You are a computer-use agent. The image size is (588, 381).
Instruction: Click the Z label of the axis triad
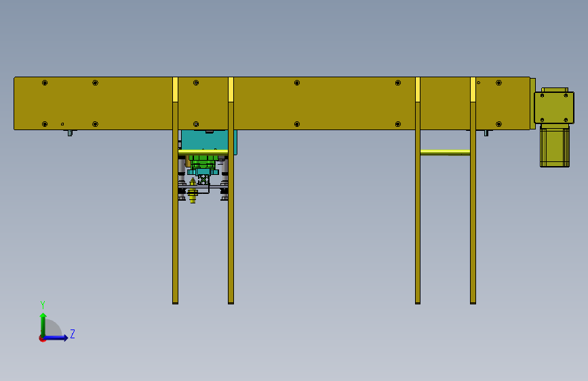73,334
